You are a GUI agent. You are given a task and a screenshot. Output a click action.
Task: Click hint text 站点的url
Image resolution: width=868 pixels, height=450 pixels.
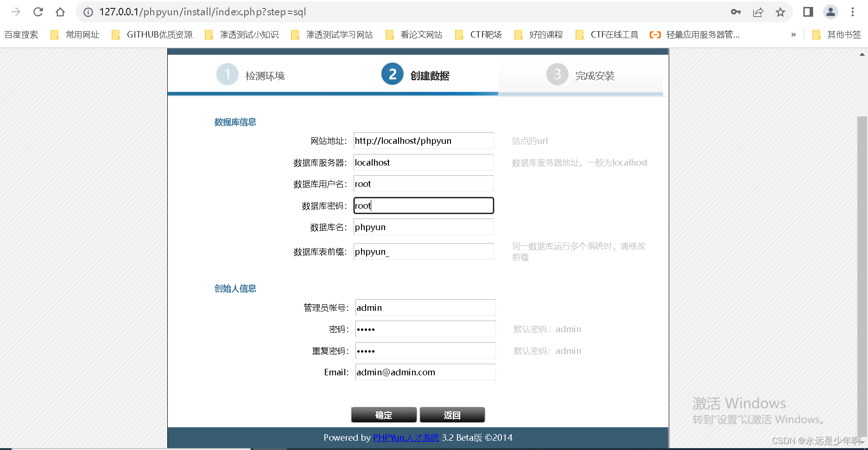pyautogui.click(x=530, y=141)
